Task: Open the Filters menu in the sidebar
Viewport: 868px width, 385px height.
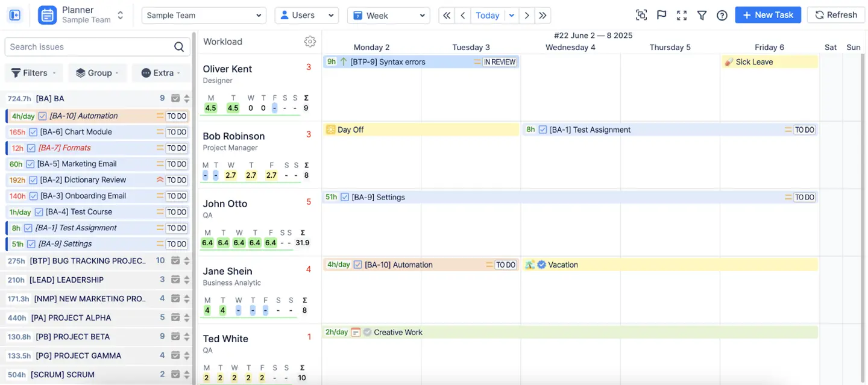Action: (x=34, y=72)
